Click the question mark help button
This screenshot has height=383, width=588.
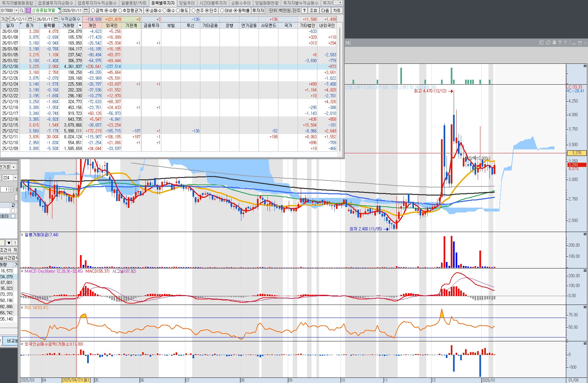click(x=304, y=10)
